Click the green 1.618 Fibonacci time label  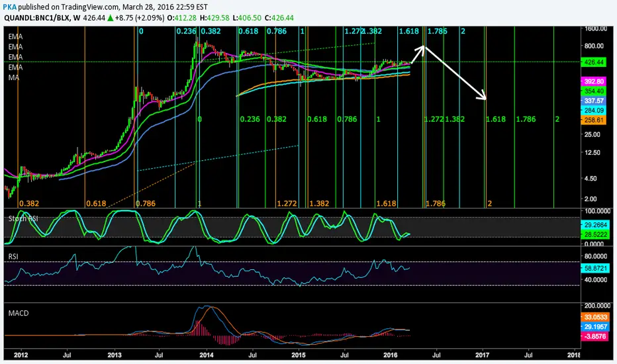coord(496,119)
